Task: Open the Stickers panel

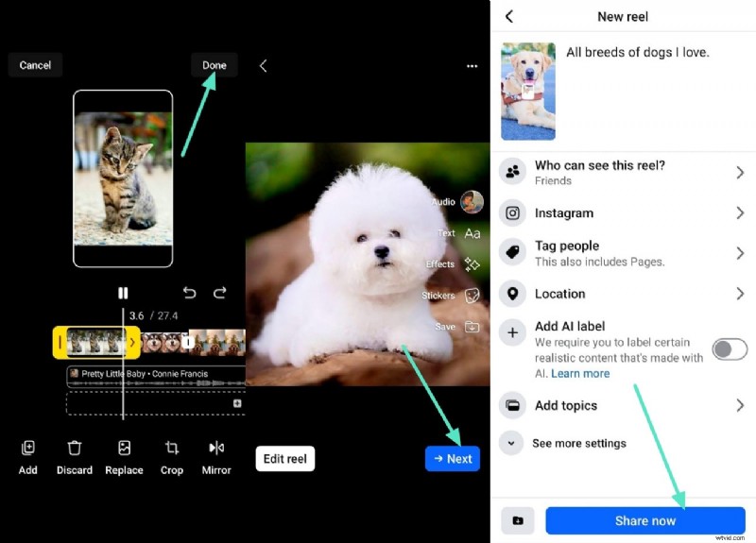Action: click(x=472, y=296)
